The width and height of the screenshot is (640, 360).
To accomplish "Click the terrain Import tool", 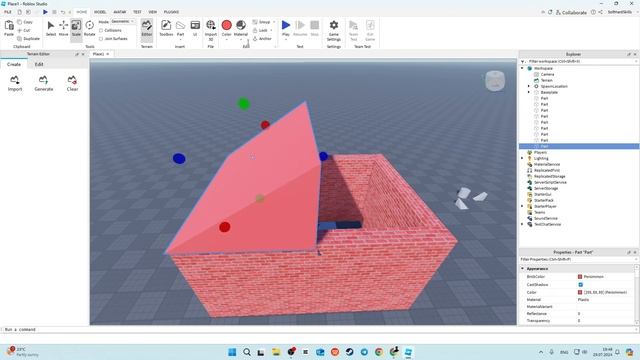I will (x=15, y=83).
